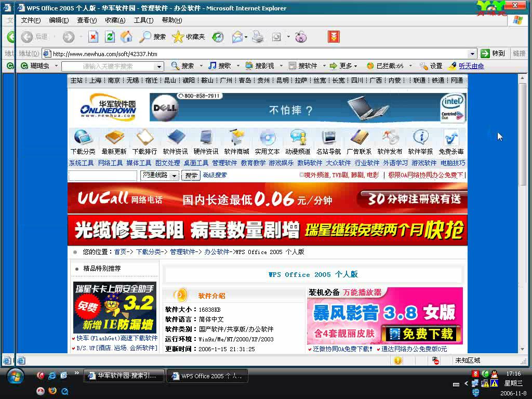Open the 工具(T) menu

pyautogui.click(x=143, y=20)
